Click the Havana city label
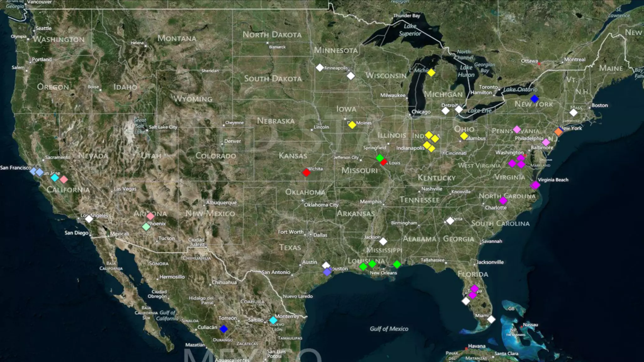 477,346
